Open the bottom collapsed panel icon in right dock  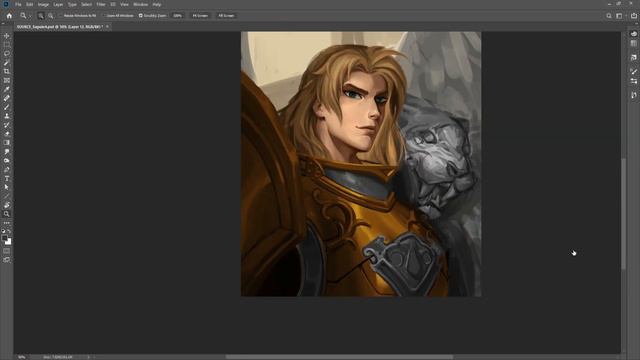[633, 95]
